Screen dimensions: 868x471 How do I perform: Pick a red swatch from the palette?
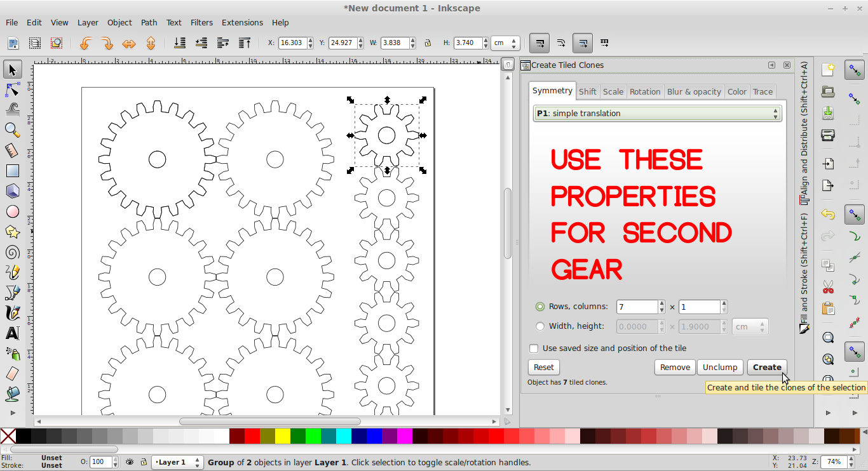coord(251,437)
